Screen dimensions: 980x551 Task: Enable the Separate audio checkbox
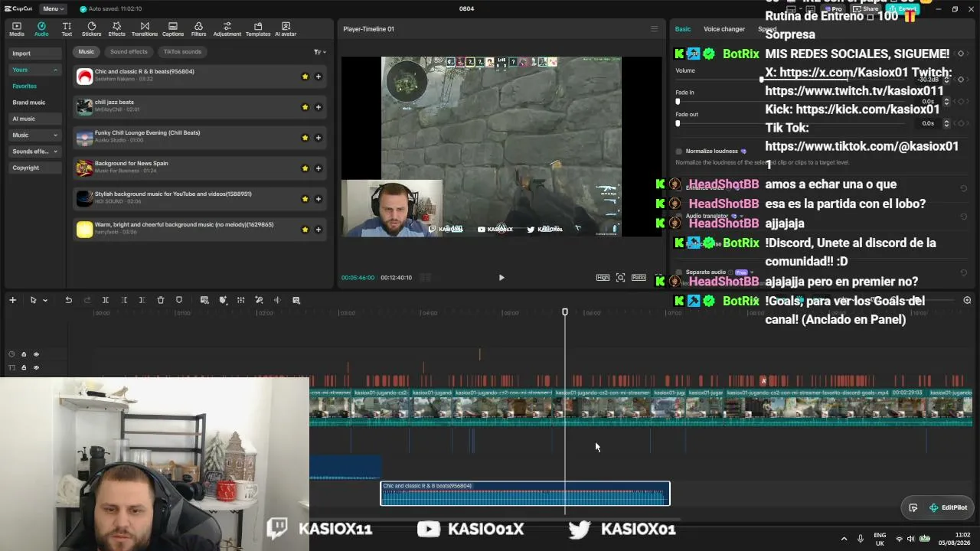tap(678, 272)
